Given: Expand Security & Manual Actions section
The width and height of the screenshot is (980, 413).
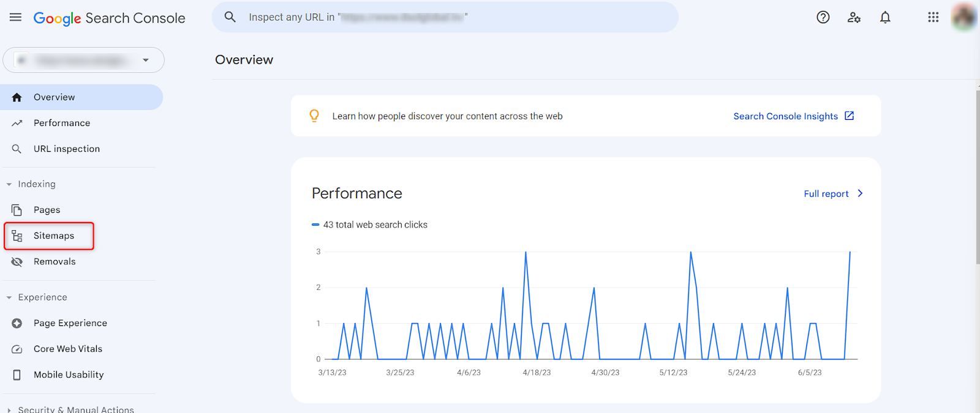Looking at the screenshot, I should [x=9, y=410].
